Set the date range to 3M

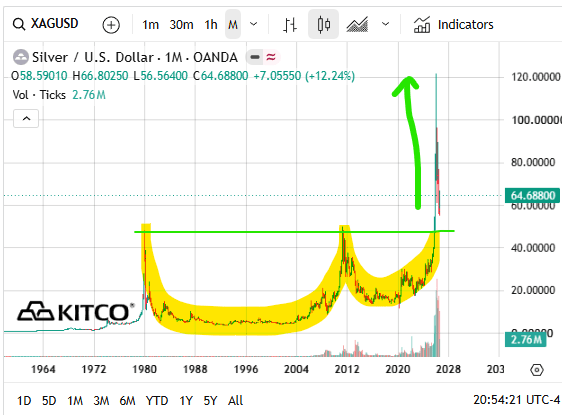101,400
